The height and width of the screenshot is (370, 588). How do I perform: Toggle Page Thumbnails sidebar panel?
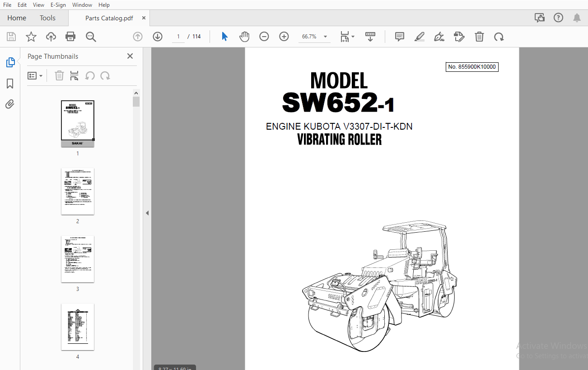10,62
